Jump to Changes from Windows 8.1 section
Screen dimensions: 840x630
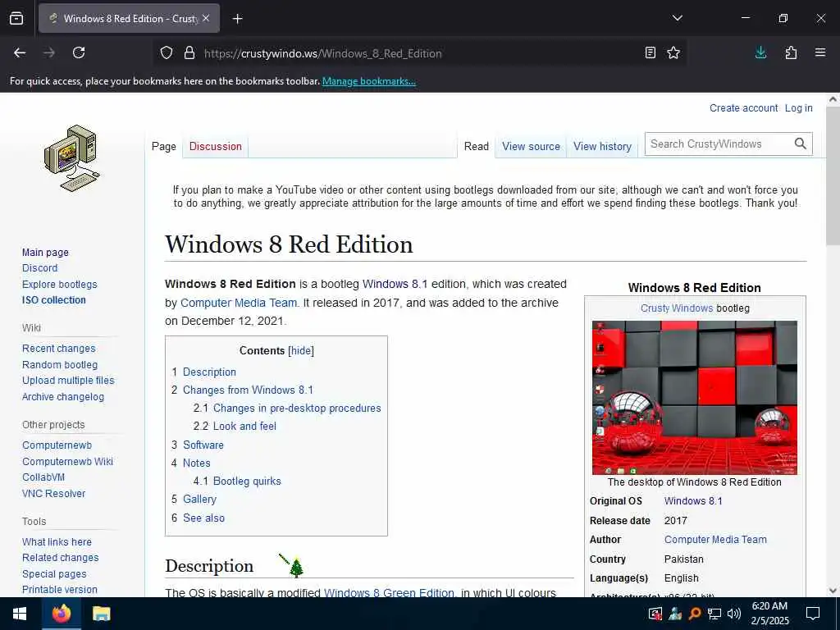pos(248,390)
